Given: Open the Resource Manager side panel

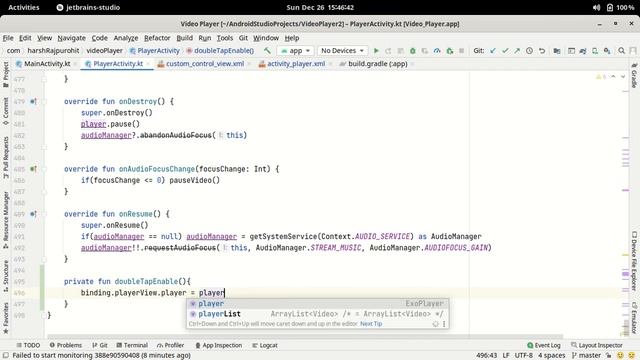Looking at the screenshot, I should click(6, 220).
